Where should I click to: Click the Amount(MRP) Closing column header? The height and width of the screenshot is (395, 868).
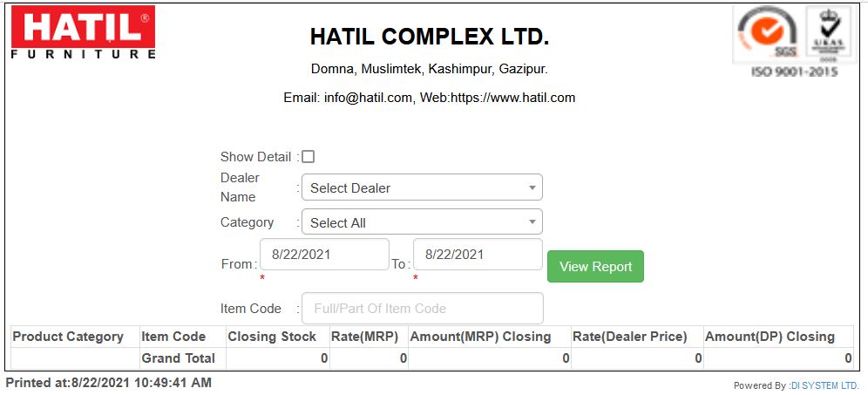480,337
